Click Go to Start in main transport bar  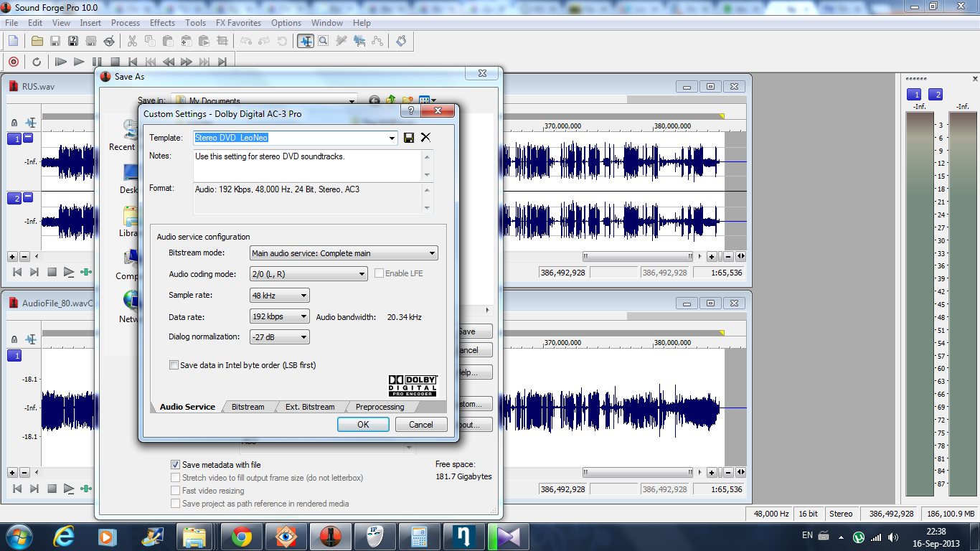pos(133,62)
